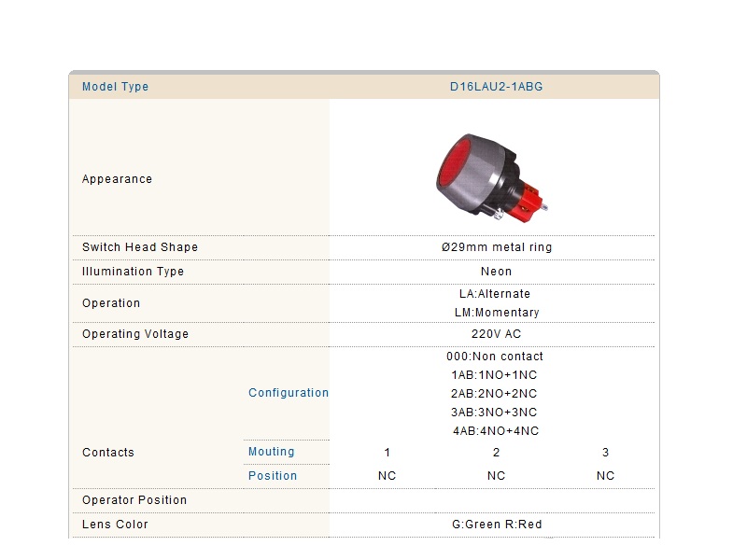Click the 220V AC operating voltage value
This screenshot has height=560, width=747.
click(496, 334)
